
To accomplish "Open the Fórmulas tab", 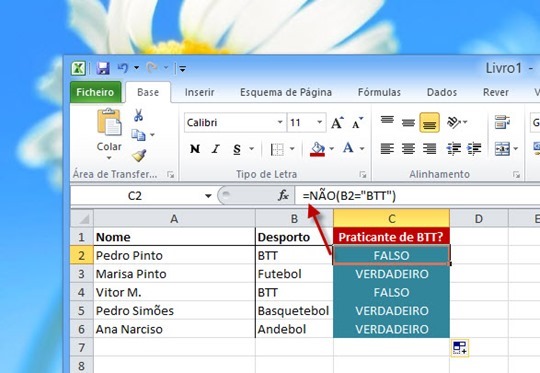I will coord(379,92).
